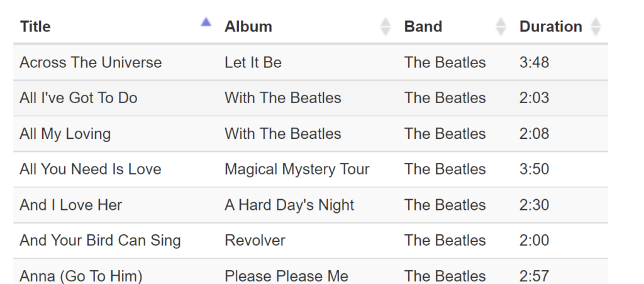Sort table by Band header text
Viewport: 644px width, 284px height.
(x=423, y=26)
